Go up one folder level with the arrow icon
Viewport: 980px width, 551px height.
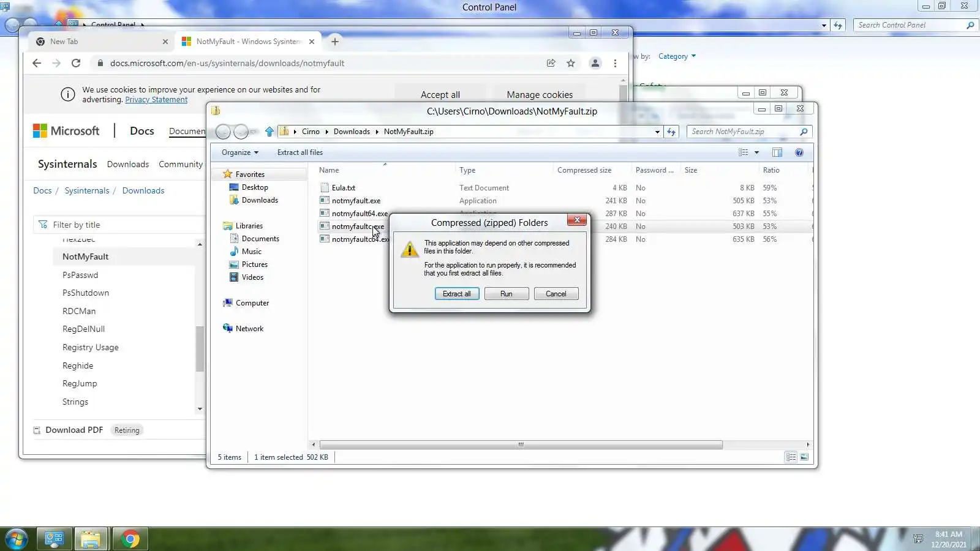(269, 132)
